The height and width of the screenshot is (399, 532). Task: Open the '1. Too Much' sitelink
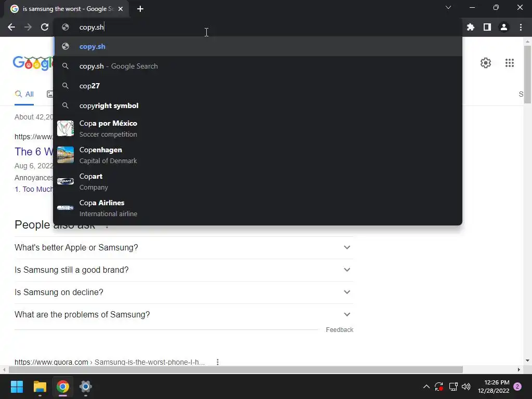[x=34, y=189]
